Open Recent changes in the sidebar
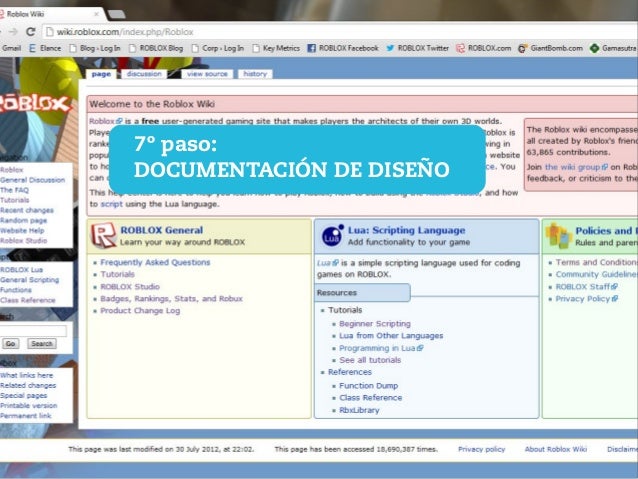The image size is (638, 479). 27,210
